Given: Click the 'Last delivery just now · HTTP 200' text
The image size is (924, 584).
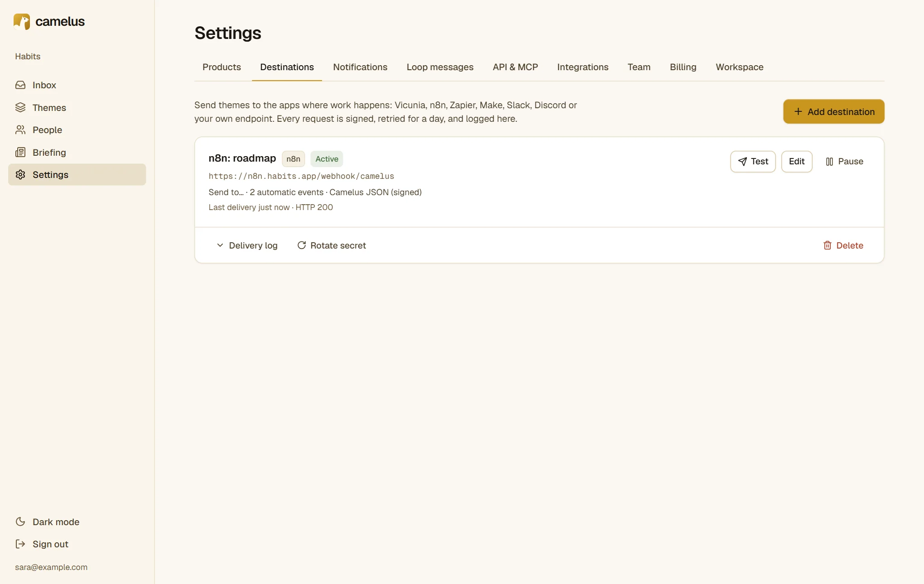Looking at the screenshot, I should click(x=270, y=207).
